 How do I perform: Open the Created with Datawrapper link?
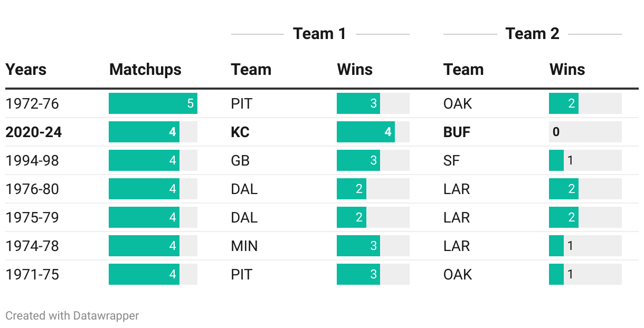coord(72,316)
